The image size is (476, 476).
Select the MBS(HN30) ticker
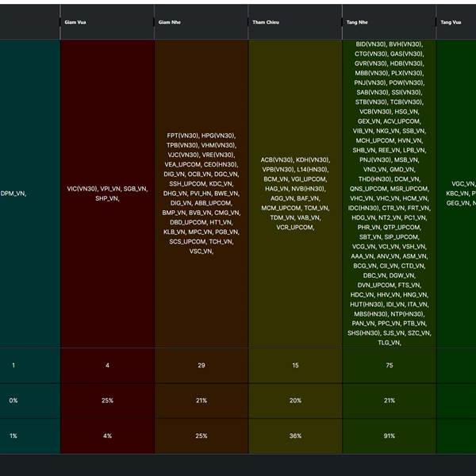tap(371, 314)
